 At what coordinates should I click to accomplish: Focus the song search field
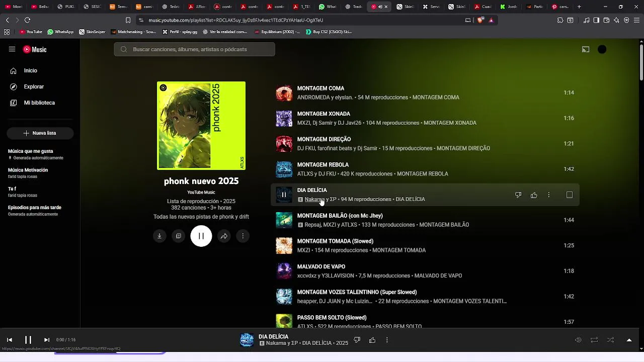[194, 49]
